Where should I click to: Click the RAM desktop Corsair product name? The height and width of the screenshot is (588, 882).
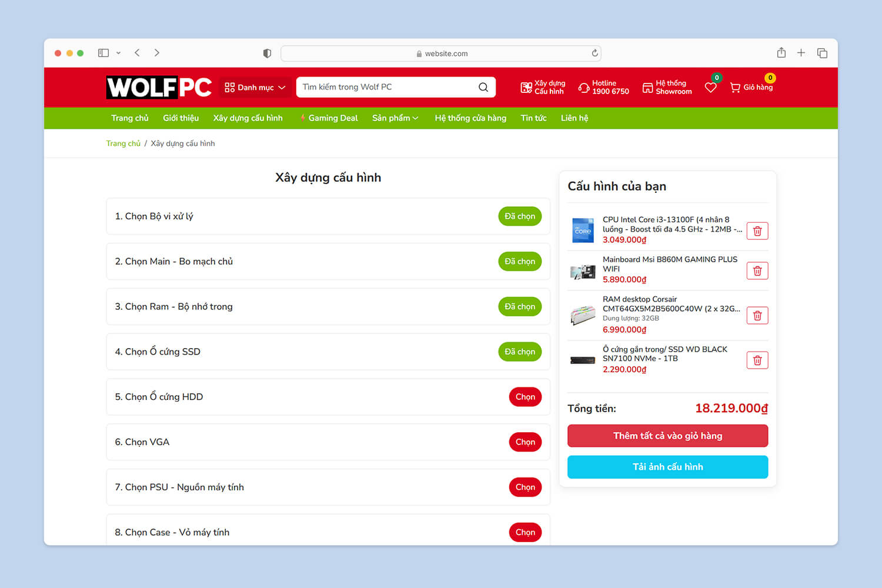[671, 304]
